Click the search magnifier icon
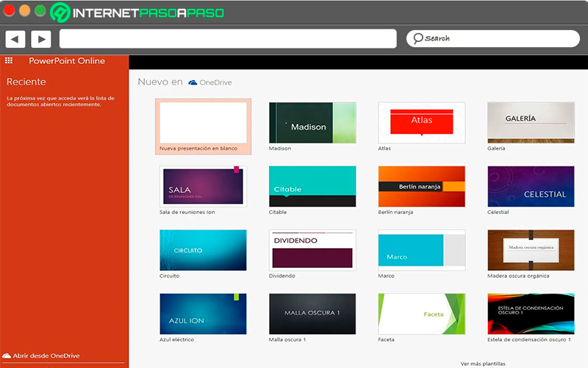 point(417,38)
